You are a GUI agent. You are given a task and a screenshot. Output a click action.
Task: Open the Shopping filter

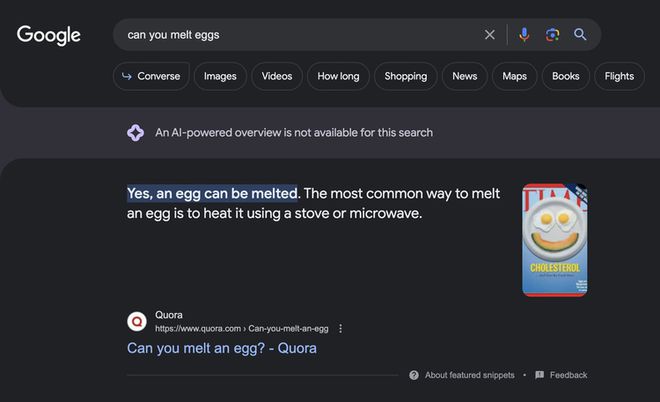(x=405, y=76)
